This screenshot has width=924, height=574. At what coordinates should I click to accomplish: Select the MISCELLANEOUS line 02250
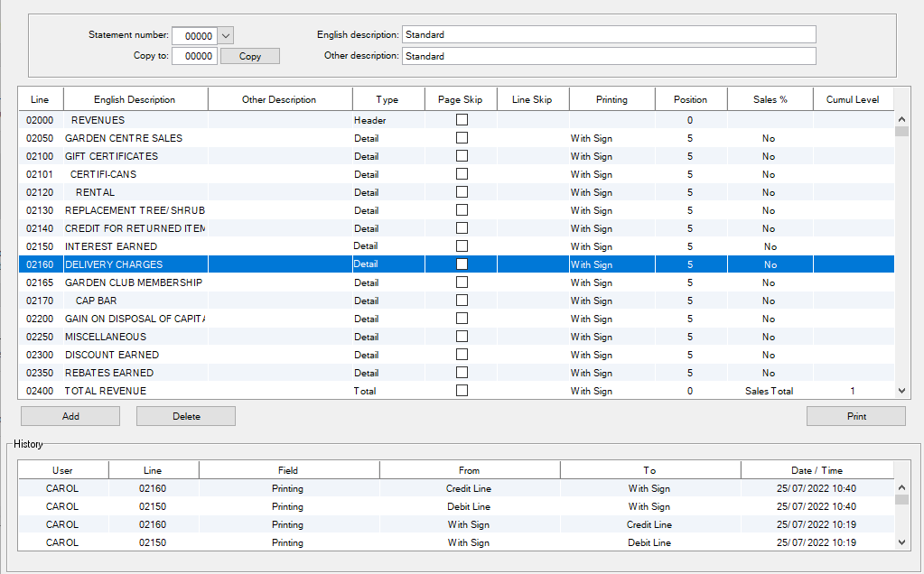pos(106,337)
